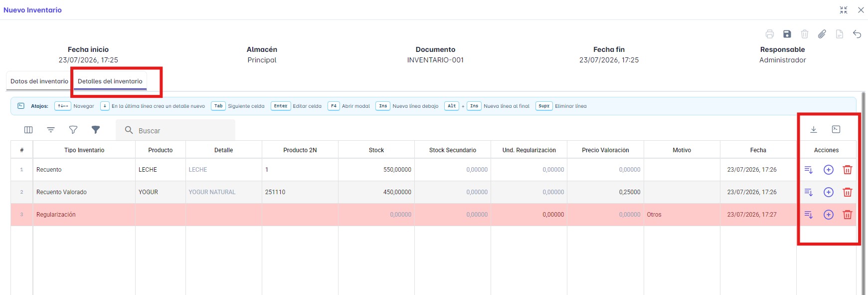Click the undo arrow icon

(857, 34)
